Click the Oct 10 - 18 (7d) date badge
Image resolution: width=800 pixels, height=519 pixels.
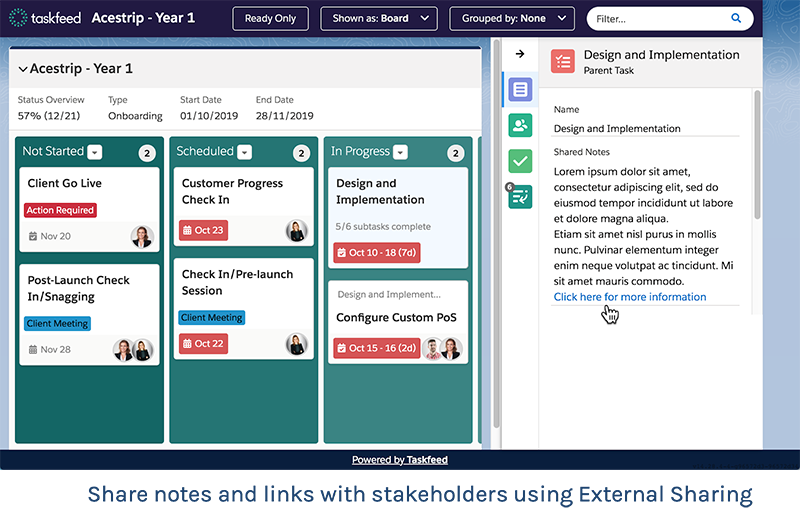[x=377, y=253]
